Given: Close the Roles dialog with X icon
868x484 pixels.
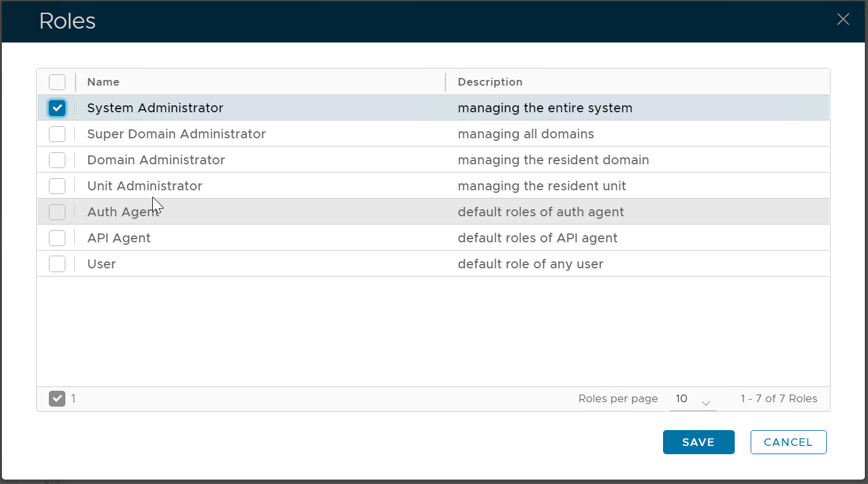Looking at the screenshot, I should pyautogui.click(x=843, y=20).
